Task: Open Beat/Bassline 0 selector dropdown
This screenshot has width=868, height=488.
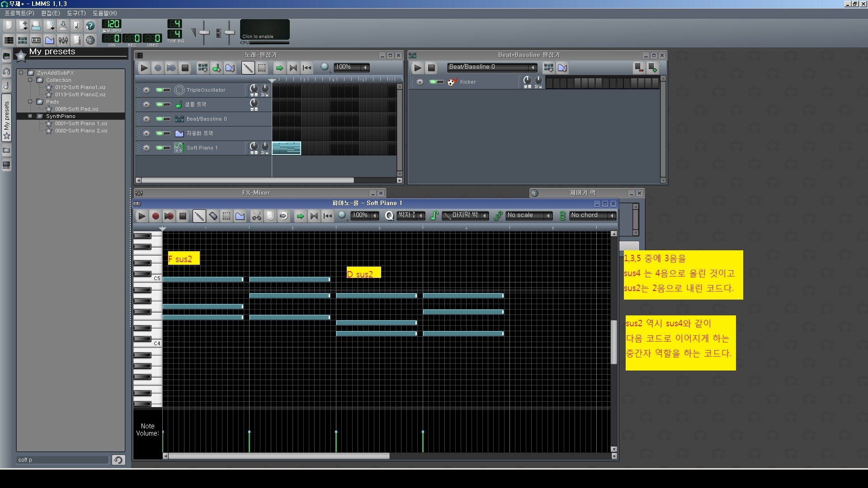Action: tap(492, 67)
